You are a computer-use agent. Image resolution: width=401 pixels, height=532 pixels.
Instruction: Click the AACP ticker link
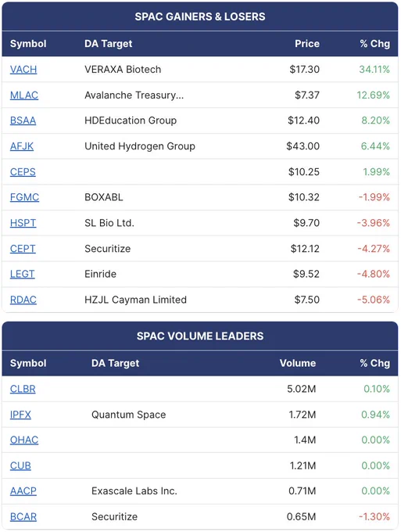(x=23, y=491)
